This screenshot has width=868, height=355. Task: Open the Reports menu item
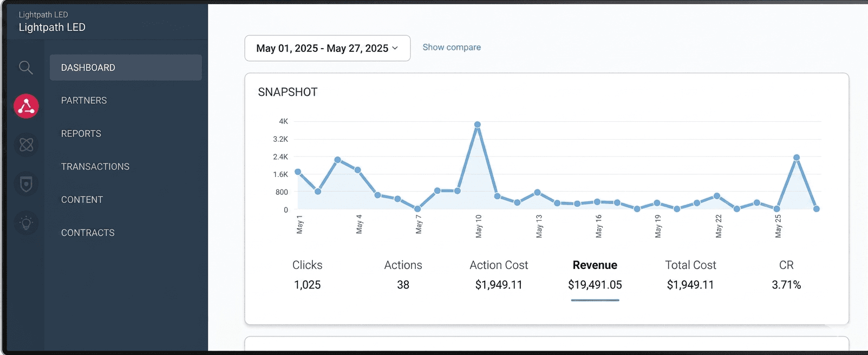point(81,134)
